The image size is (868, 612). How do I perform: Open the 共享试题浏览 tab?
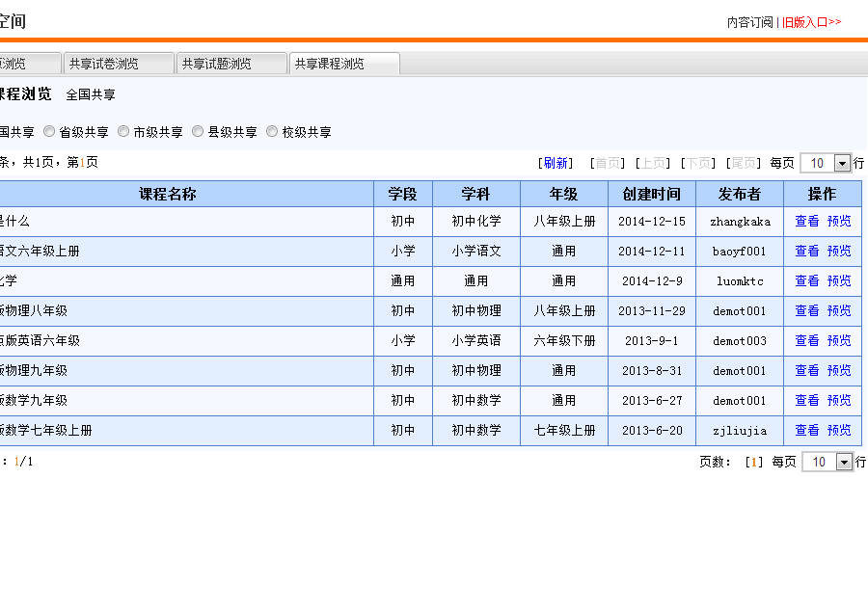pos(231,64)
